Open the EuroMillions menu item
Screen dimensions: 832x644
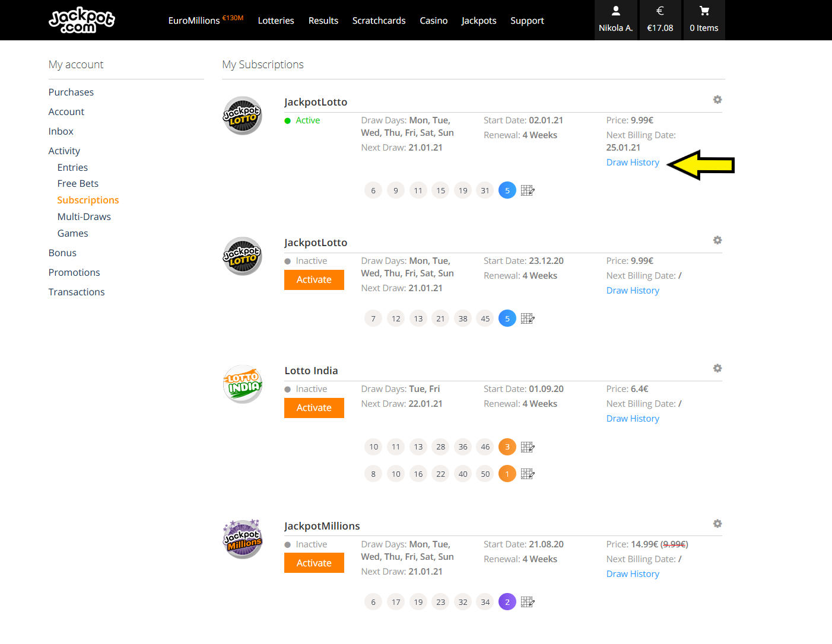(x=206, y=20)
